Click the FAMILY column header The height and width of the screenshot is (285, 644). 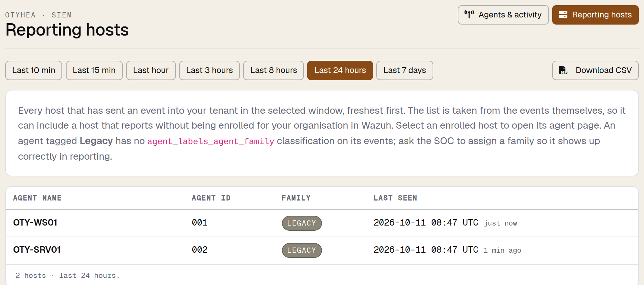(x=296, y=198)
